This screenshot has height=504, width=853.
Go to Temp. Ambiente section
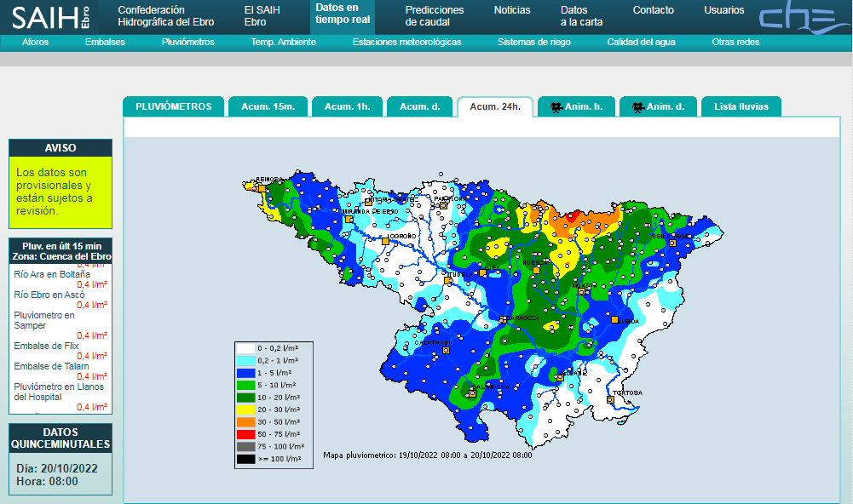[284, 42]
